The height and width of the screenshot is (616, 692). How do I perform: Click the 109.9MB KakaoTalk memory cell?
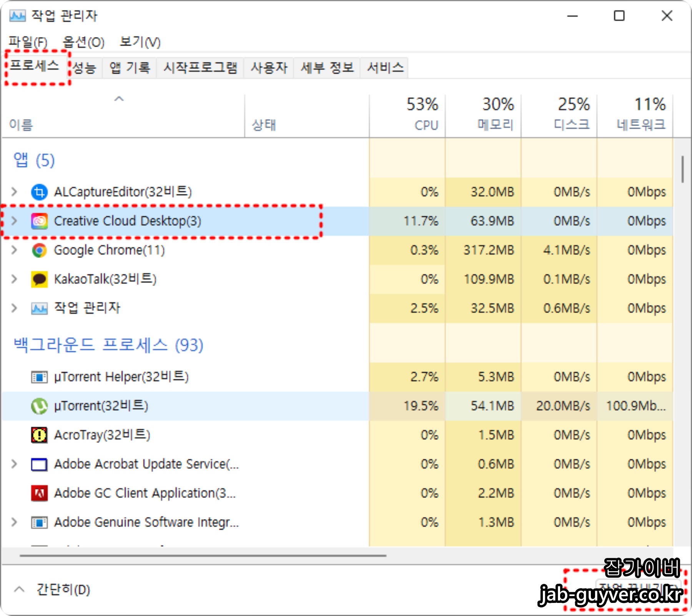click(x=483, y=279)
